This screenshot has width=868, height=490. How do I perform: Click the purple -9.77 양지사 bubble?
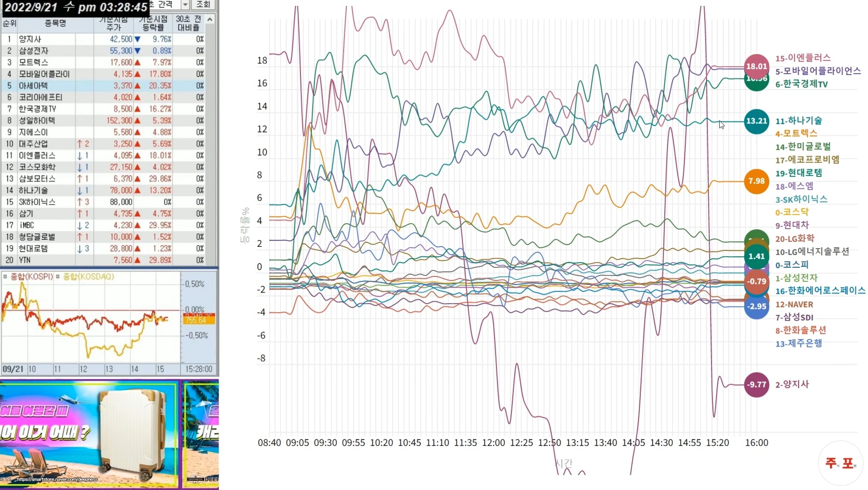(x=756, y=385)
